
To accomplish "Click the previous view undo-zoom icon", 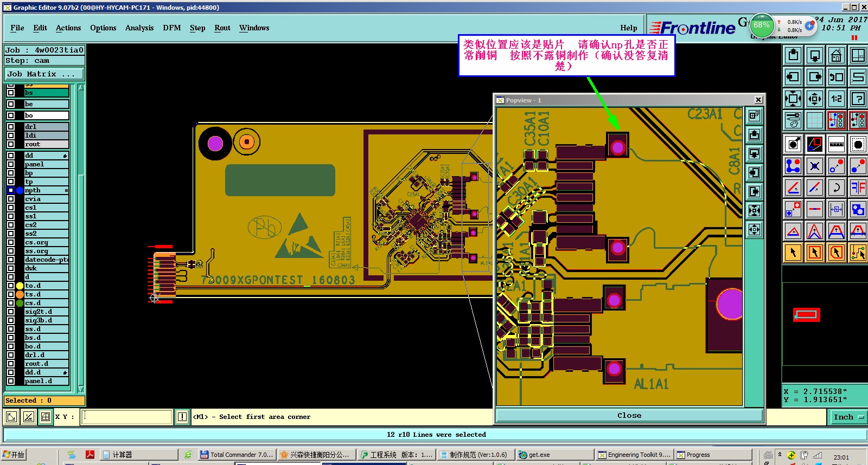I will tap(837, 77).
